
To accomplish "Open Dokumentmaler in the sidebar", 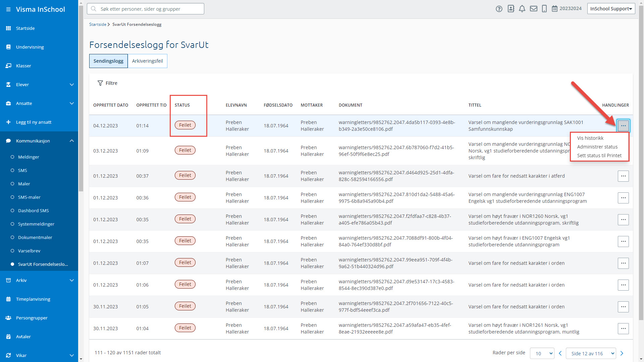I will tap(35, 237).
